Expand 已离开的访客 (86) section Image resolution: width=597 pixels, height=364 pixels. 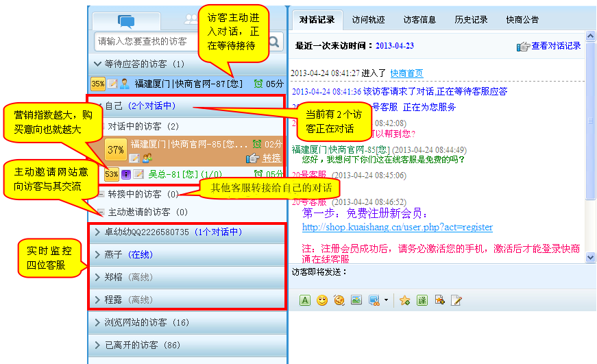pyautogui.click(x=97, y=345)
